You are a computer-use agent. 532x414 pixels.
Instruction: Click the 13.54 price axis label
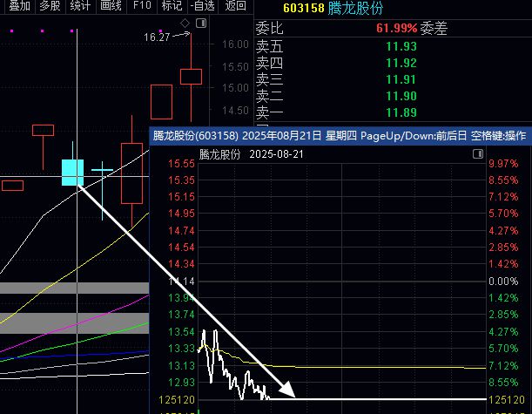[x=181, y=331]
